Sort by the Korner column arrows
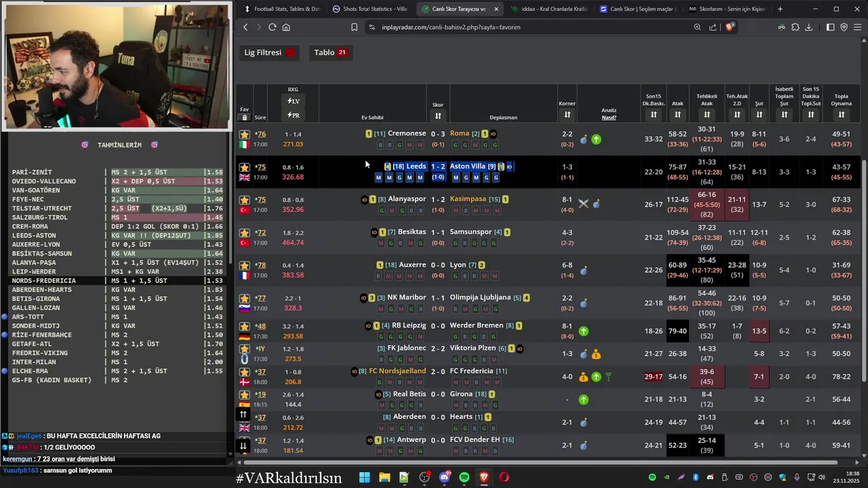Image resolution: width=868 pixels, height=488 pixels. 567,115
